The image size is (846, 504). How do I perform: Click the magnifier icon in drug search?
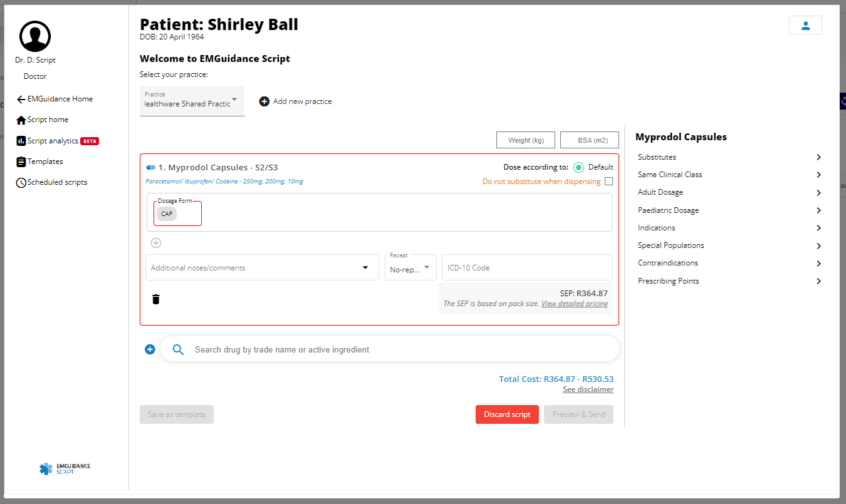178,349
